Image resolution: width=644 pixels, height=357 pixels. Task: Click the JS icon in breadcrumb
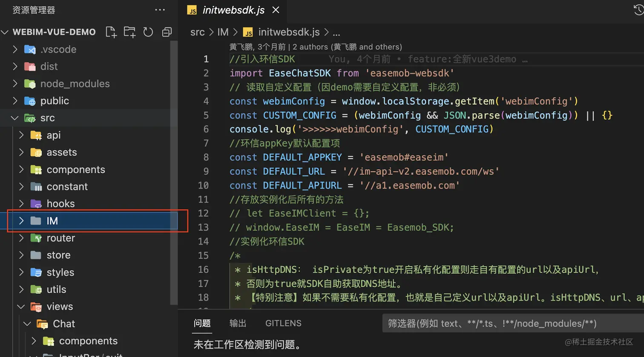248,32
